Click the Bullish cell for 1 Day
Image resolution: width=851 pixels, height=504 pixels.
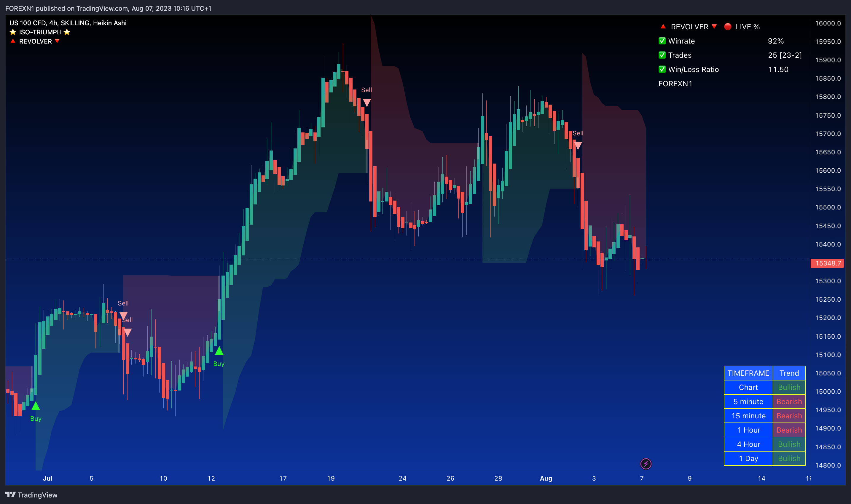coord(789,458)
